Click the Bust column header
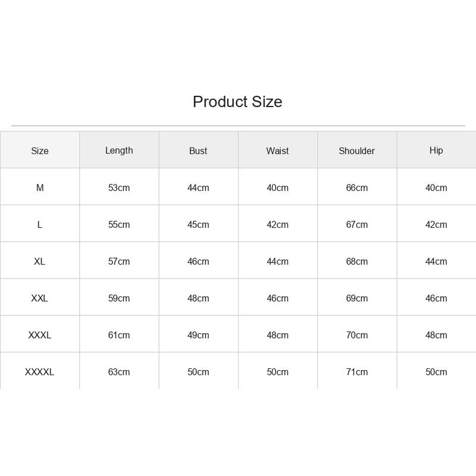476x476 pixels. [x=198, y=151]
